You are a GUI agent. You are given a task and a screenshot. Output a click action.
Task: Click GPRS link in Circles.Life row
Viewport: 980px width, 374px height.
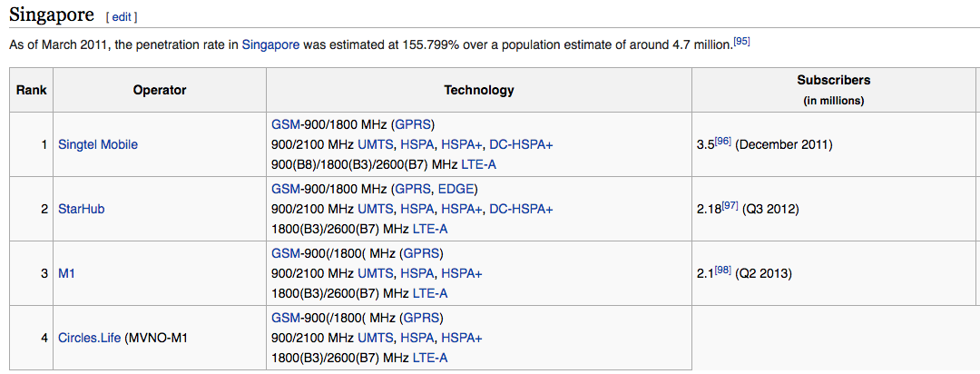point(420,318)
